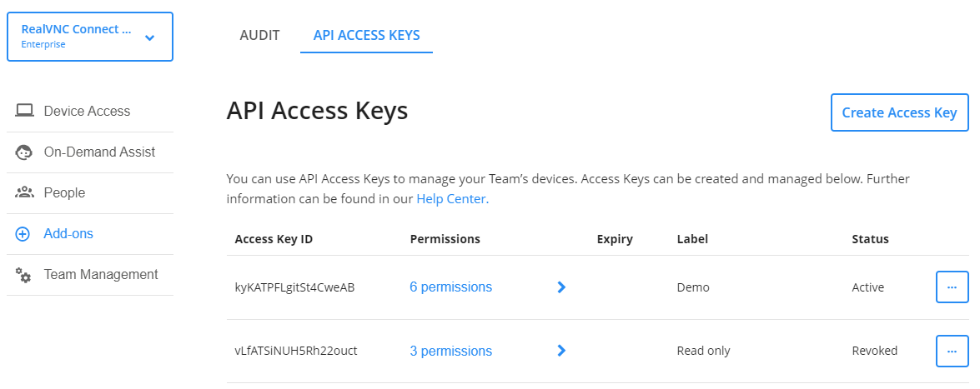View the 3 permissions link
The height and width of the screenshot is (389, 980).
coord(450,351)
